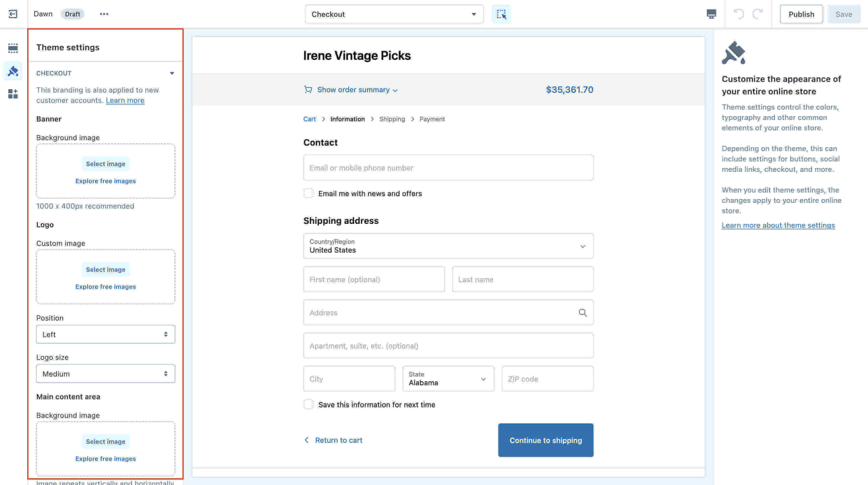Click the chevron left of Return to cart
868x485 pixels.
[306, 440]
